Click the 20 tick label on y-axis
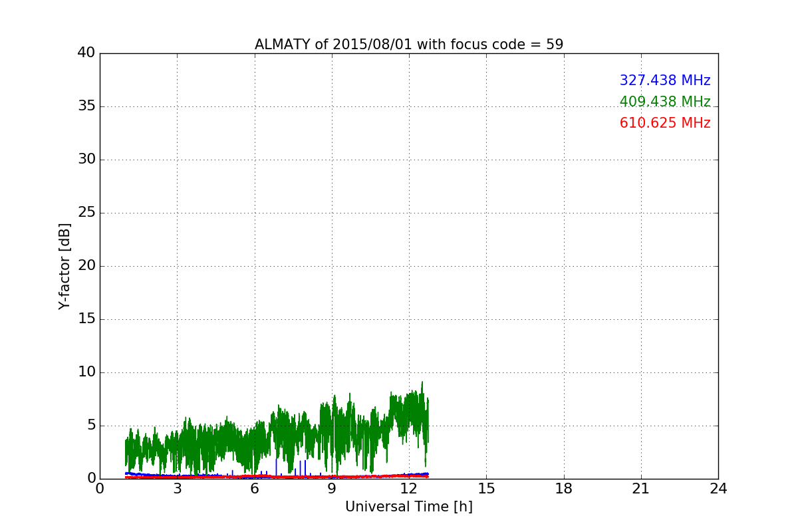 [x=86, y=266]
